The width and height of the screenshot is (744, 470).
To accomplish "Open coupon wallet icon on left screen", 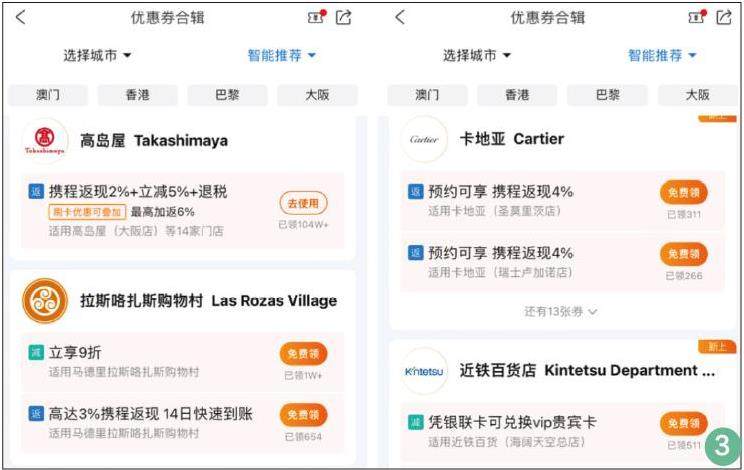I will [x=317, y=17].
